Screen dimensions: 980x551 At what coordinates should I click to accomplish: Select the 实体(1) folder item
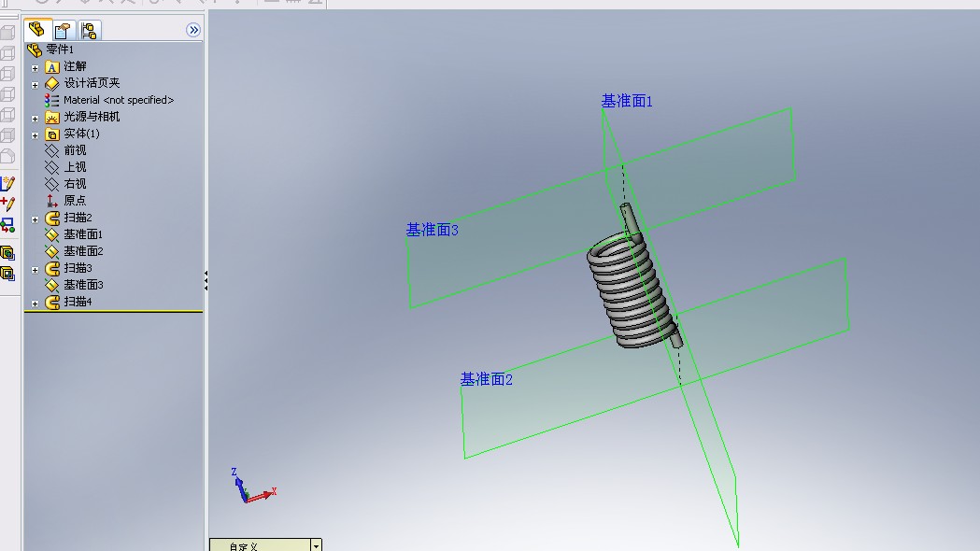pyautogui.click(x=81, y=134)
